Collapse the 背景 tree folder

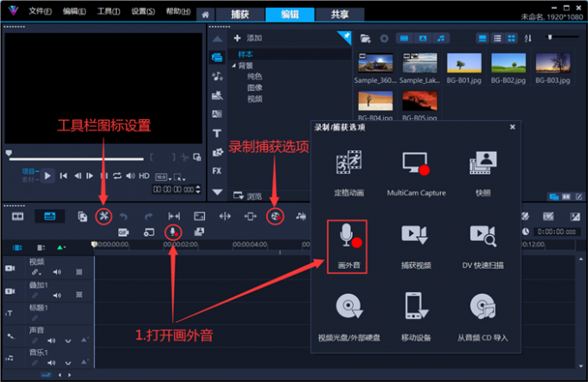tap(233, 66)
